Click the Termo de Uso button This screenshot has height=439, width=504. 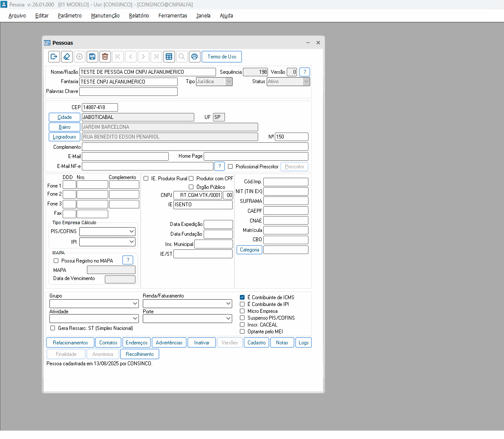pos(222,57)
